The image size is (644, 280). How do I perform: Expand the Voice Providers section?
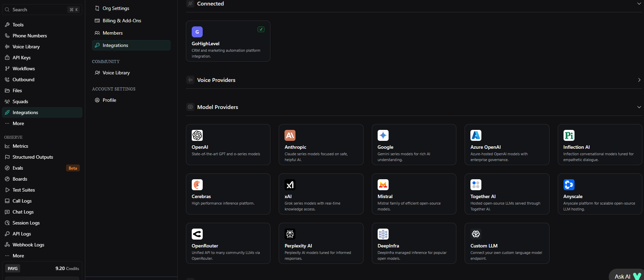pos(639,80)
